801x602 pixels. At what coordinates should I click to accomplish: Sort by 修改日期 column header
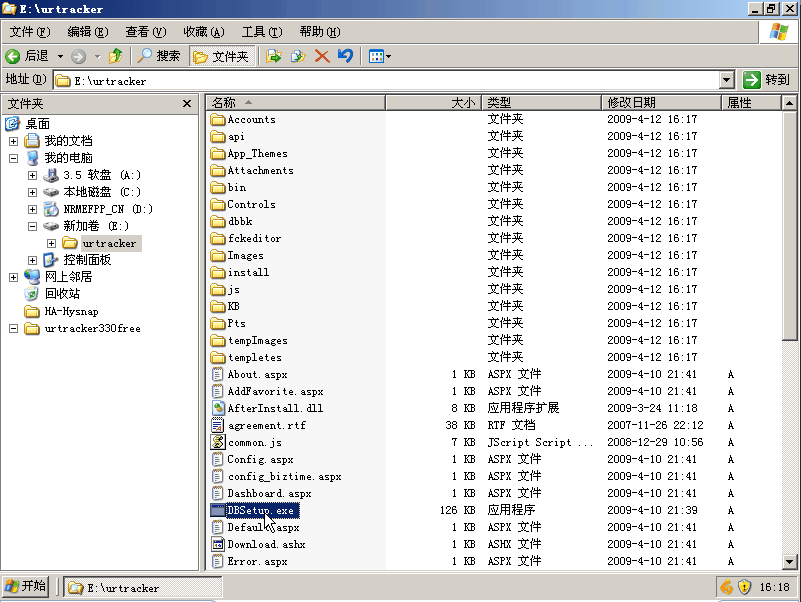[x=661, y=103]
